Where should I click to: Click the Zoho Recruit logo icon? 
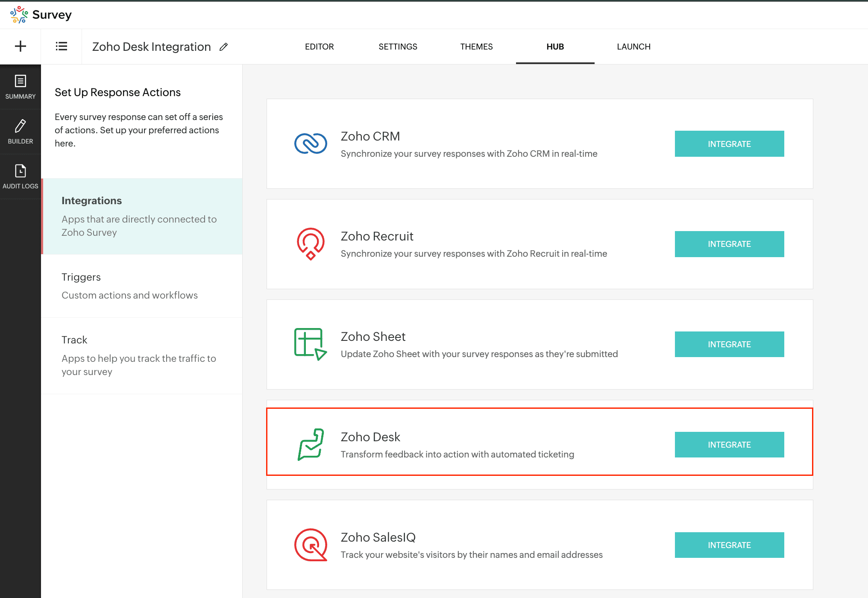coord(311,244)
